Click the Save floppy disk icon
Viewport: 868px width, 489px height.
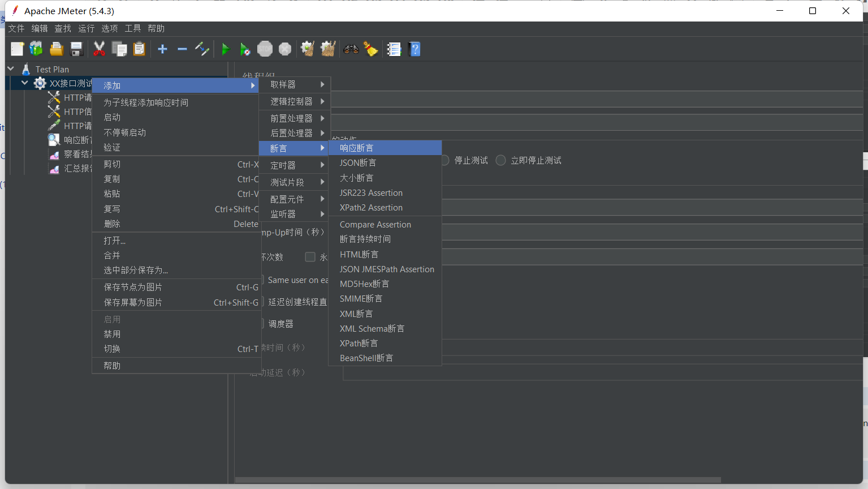click(x=76, y=49)
